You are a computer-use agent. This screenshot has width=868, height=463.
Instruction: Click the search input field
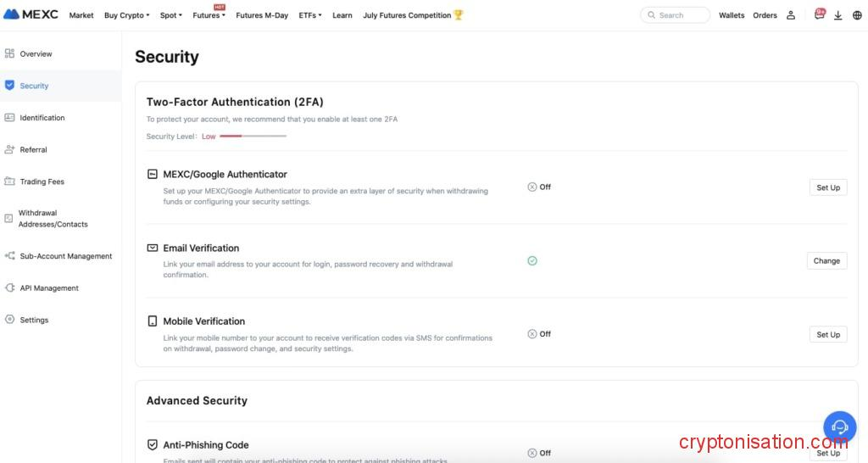(680, 15)
